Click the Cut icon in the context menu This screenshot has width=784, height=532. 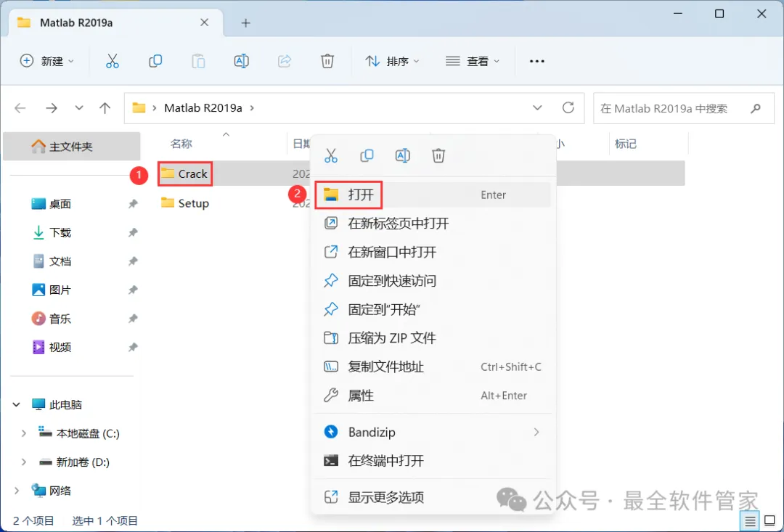(331, 155)
